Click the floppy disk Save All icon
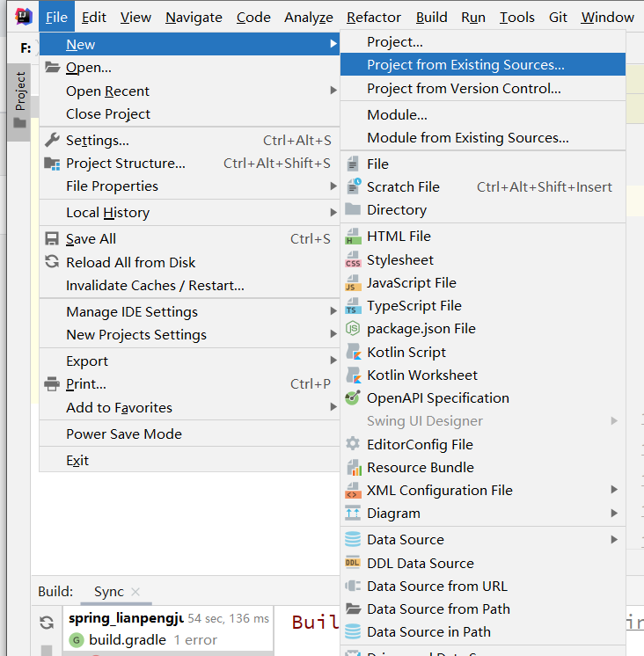 tap(52, 238)
